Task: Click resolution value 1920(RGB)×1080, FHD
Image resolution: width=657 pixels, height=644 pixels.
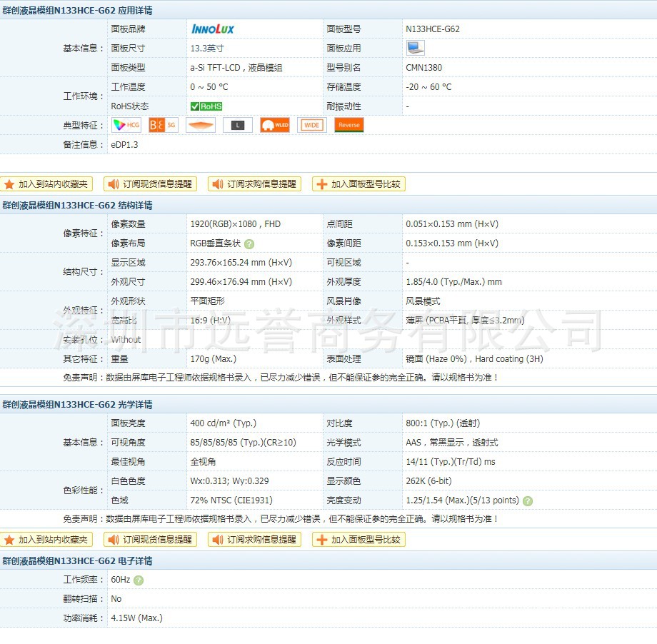Action: coord(236,223)
